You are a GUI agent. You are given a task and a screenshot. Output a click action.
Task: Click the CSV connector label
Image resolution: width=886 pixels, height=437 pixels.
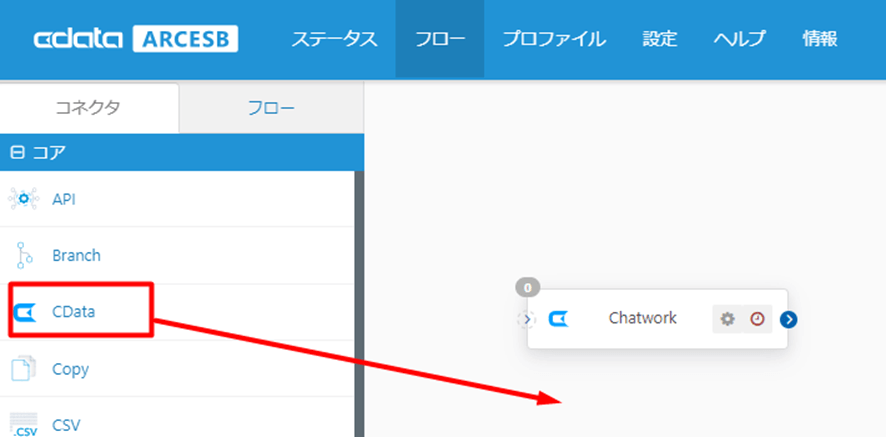tap(66, 425)
